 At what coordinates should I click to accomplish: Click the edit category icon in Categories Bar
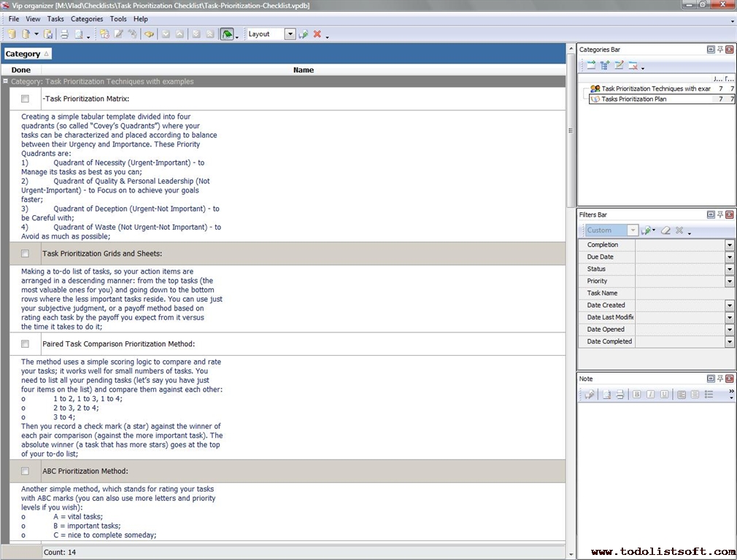[x=619, y=66]
